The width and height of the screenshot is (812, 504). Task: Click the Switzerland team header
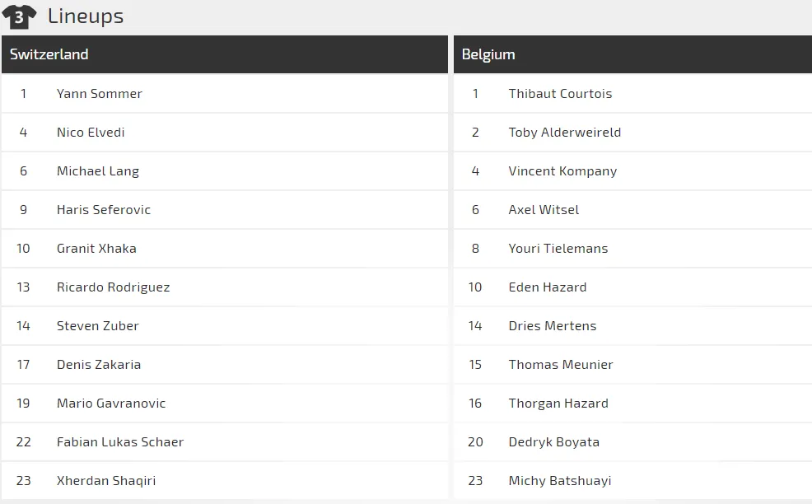49,54
